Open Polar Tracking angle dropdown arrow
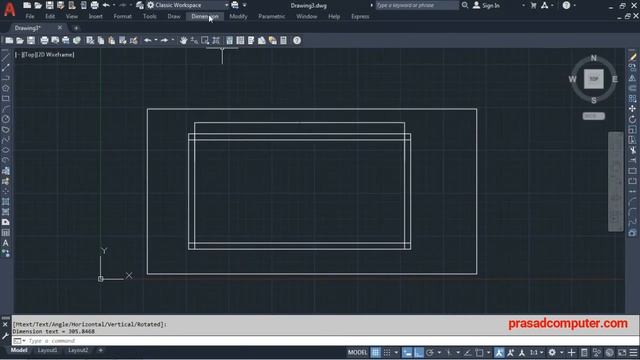This screenshot has width=640, height=360. pyautogui.click(x=439, y=352)
